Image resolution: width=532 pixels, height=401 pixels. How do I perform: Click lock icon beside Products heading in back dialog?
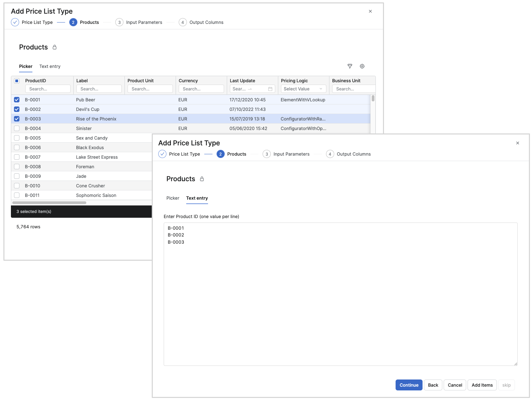click(55, 47)
